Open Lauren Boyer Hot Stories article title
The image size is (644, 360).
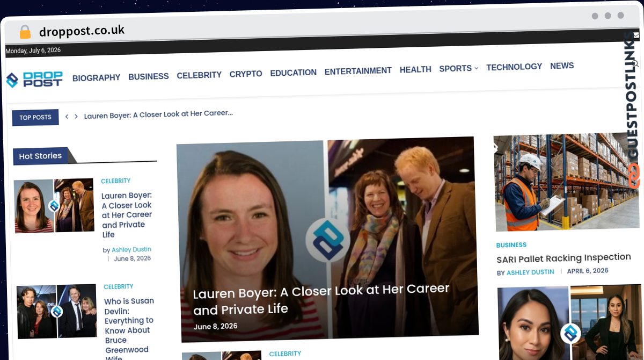(x=127, y=215)
